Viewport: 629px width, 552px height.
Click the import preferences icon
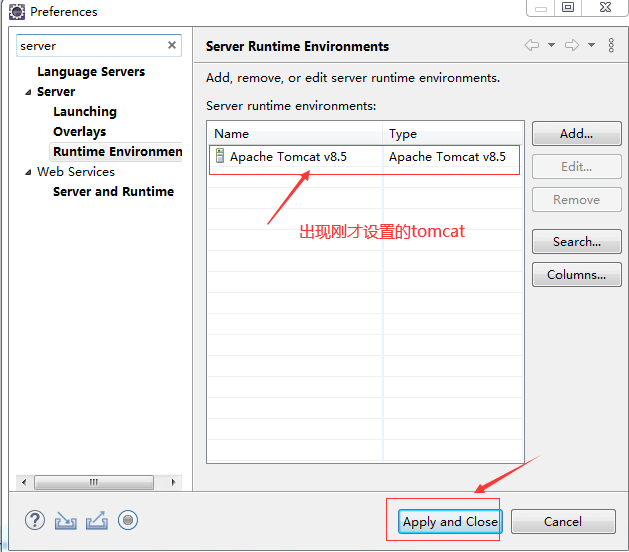click(65, 521)
